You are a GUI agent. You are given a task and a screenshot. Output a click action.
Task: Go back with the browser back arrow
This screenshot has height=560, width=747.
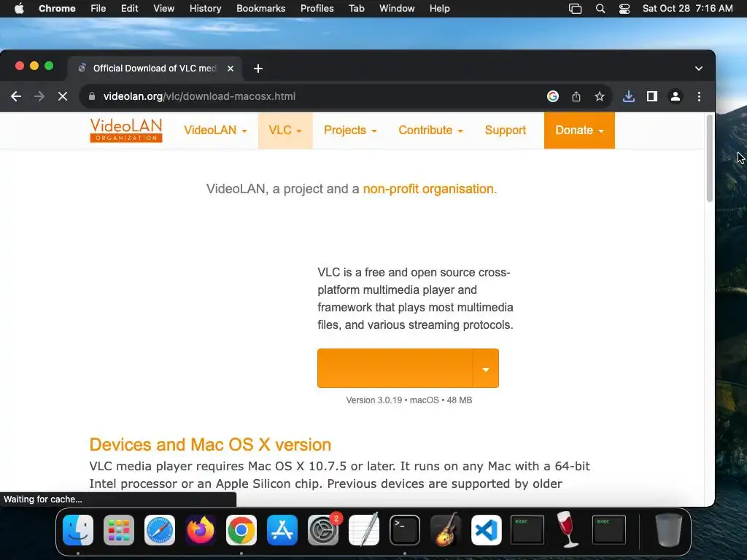pos(16,97)
